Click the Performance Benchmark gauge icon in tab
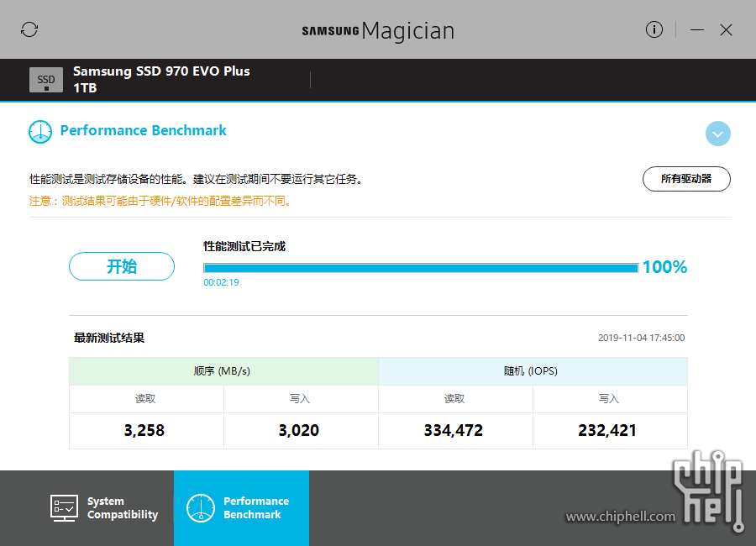The image size is (756, 546). (201, 508)
